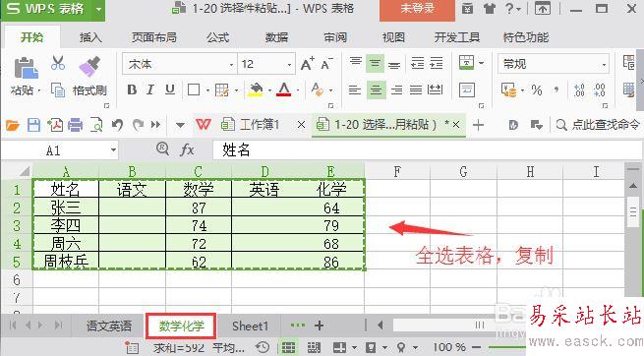Screen dimensions: 644x356
Task: Select sheet tab Sheet1
Action: 250,326
